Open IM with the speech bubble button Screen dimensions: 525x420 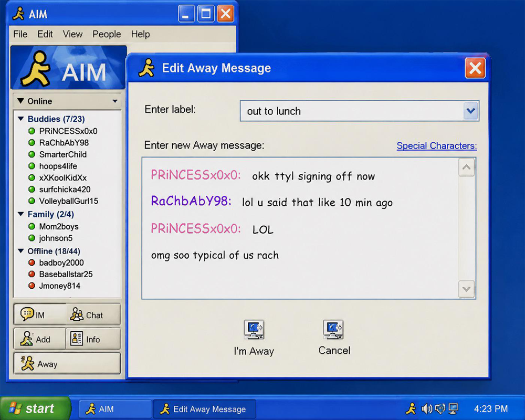point(39,314)
